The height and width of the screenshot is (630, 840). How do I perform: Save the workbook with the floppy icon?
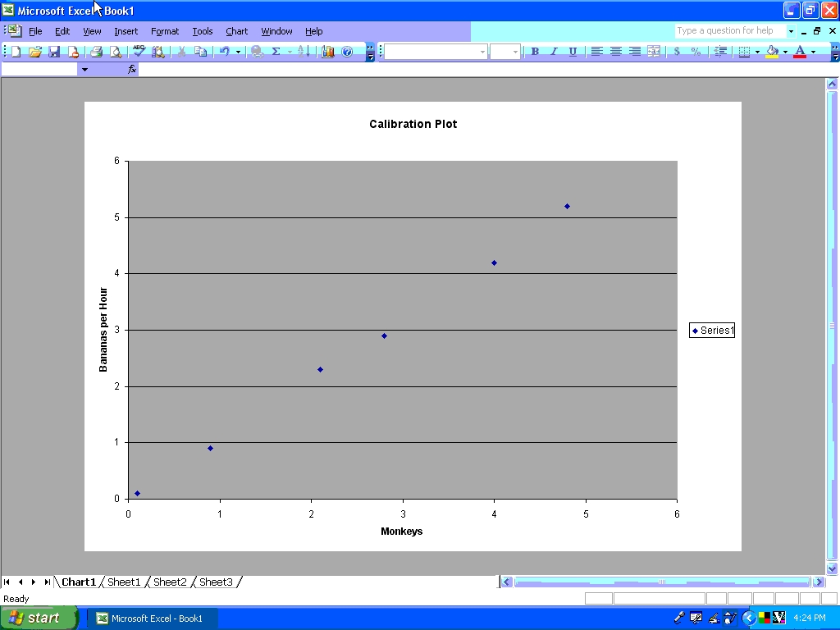click(54, 51)
